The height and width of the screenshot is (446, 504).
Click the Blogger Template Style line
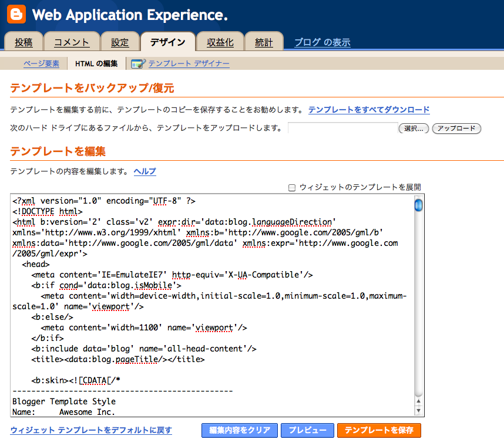[x=64, y=401]
